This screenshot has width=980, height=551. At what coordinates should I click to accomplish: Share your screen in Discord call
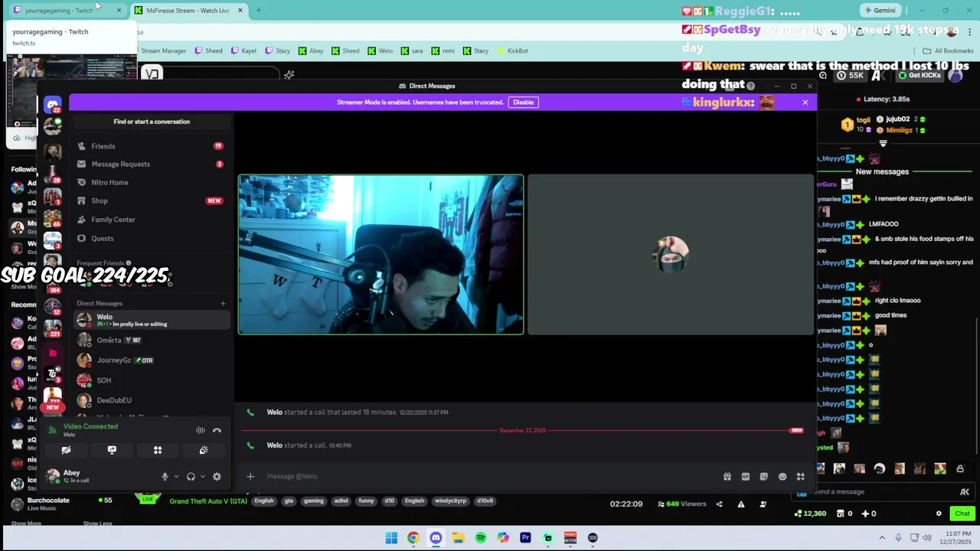pyautogui.click(x=112, y=450)
